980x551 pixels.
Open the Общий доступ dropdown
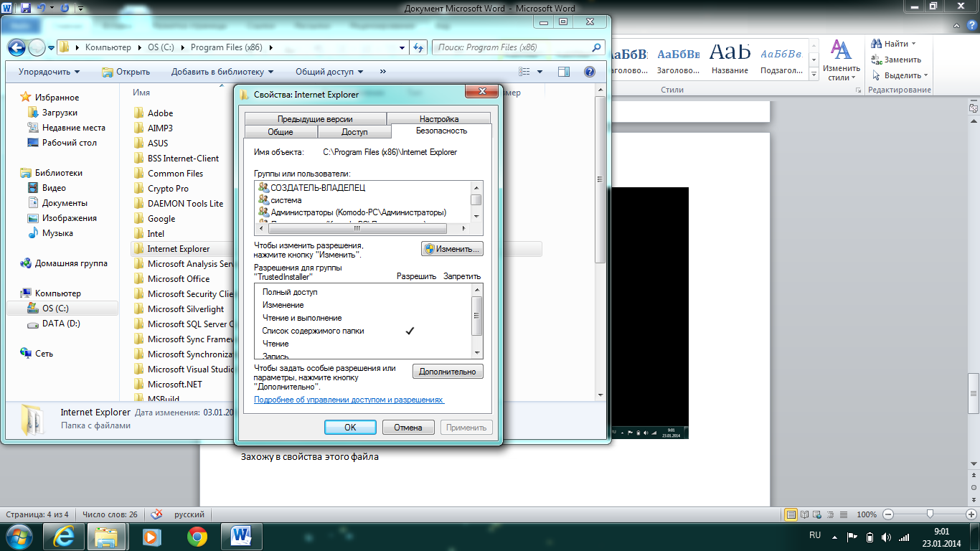click(329, 72)
